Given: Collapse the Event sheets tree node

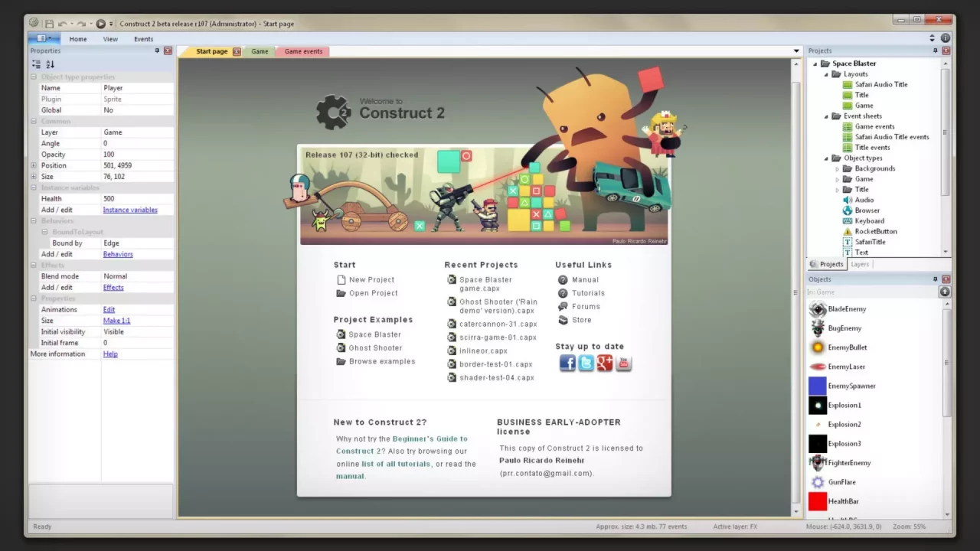Looking at the screenshot, I should pos(825,116).
